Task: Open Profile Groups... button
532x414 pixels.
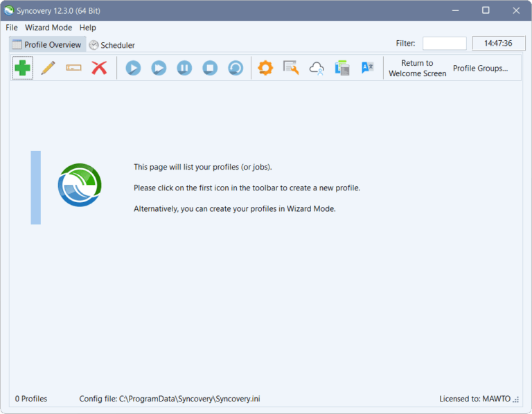Action: 481,68
